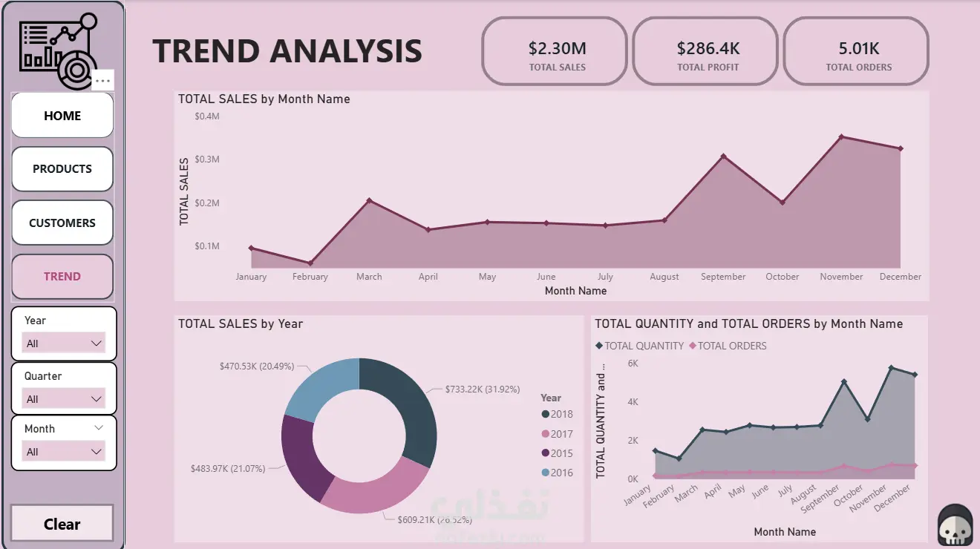Toggle TOTAL QUANTITY legend entry
Image resolution: width=980 pixels, height=549 pixels.
[639, 346]
